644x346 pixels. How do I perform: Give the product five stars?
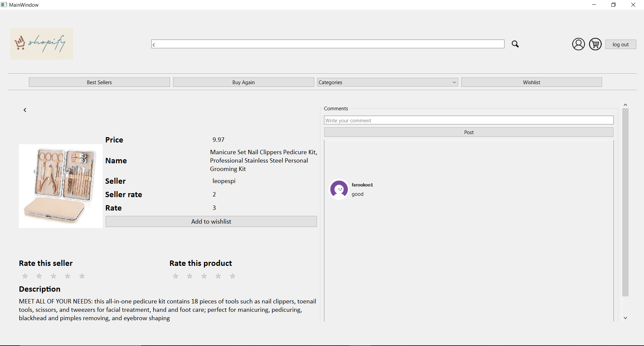232,276
